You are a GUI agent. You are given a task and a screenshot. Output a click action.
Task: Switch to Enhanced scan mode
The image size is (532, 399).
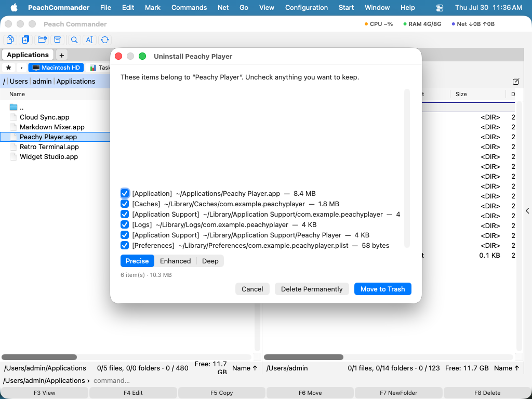176,261
